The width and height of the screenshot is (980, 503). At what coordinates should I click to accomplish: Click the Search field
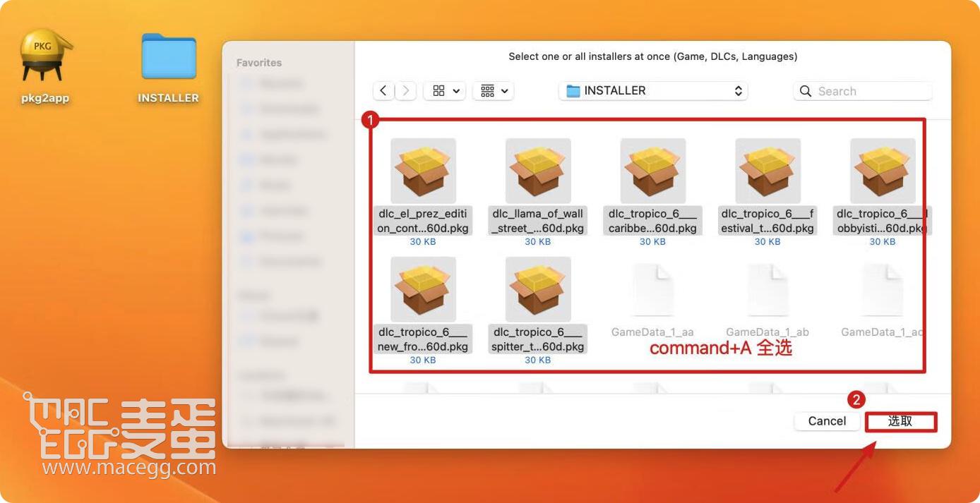[x=863, y=91]
